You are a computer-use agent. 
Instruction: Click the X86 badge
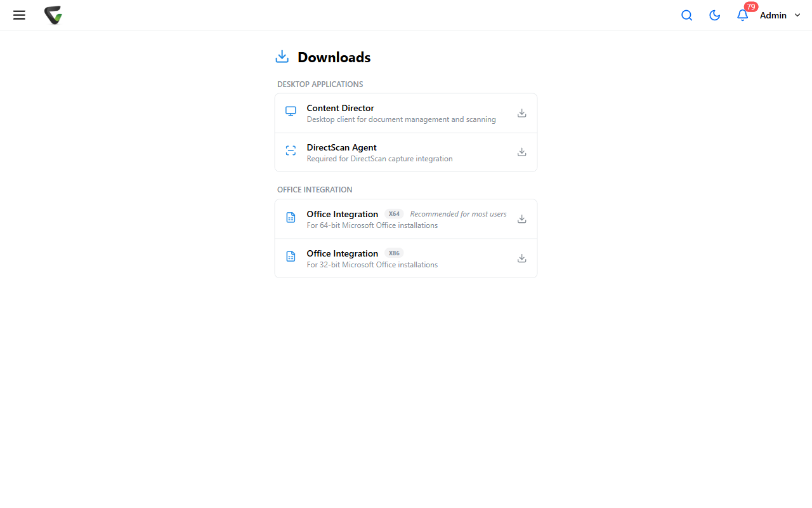click(394, 253)
